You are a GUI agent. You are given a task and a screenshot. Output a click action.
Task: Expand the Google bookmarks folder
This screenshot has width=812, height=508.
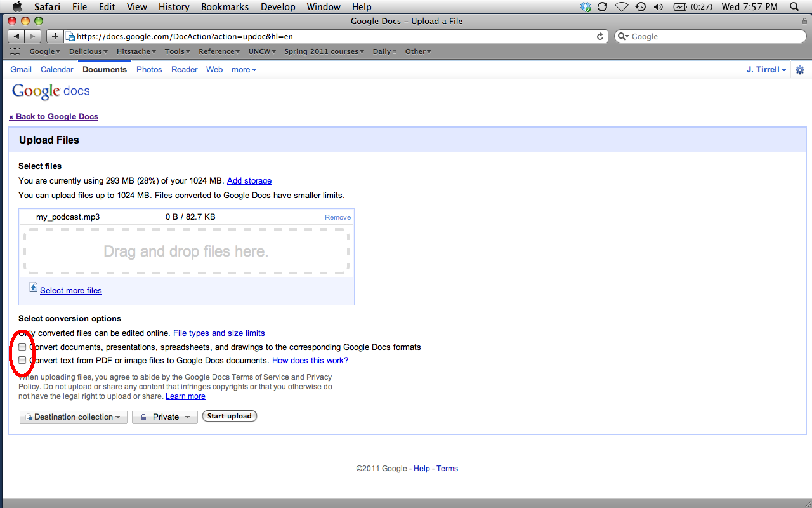[x=44, y=51]
